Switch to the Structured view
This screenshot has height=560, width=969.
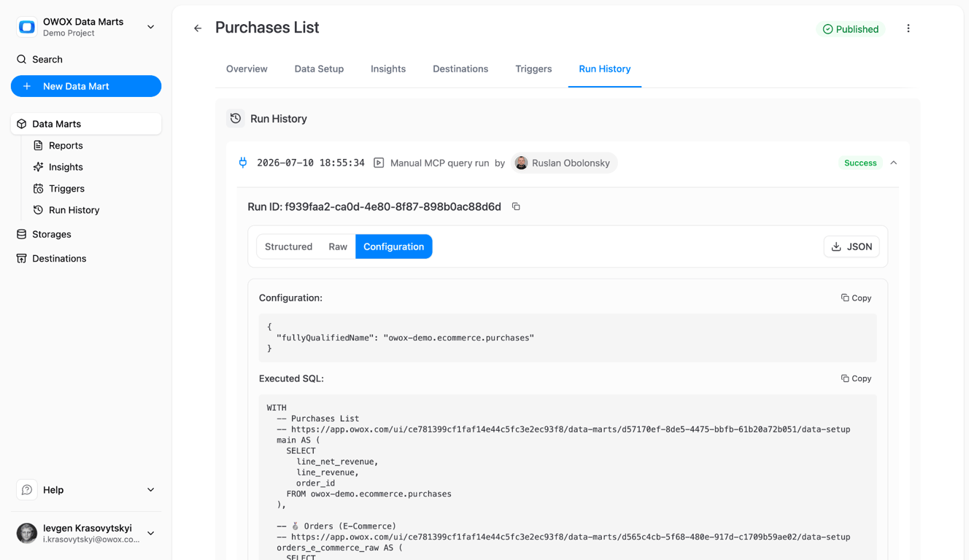(289, 246)
